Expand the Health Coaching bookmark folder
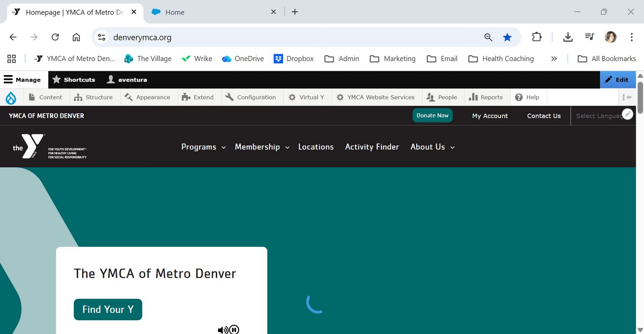 click(x=501, y=58)
